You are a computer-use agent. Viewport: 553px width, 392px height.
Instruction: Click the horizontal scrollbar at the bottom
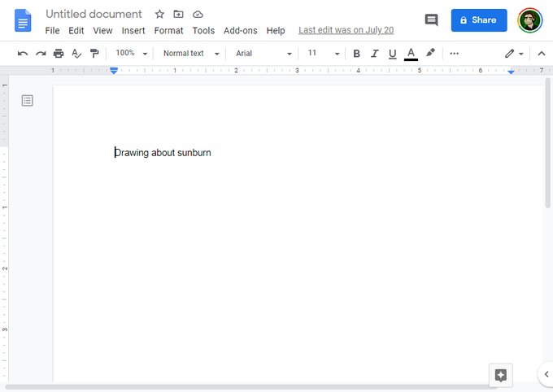[x=251, y=387]
